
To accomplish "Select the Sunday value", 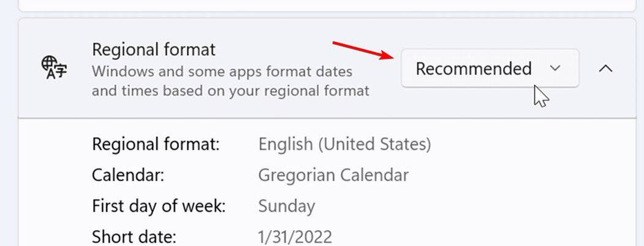I will (x=286, y=206).
